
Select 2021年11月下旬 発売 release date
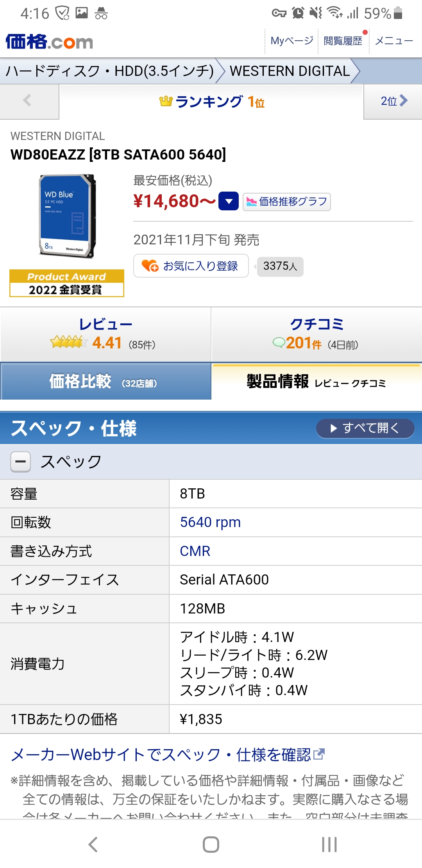(196, 240)
